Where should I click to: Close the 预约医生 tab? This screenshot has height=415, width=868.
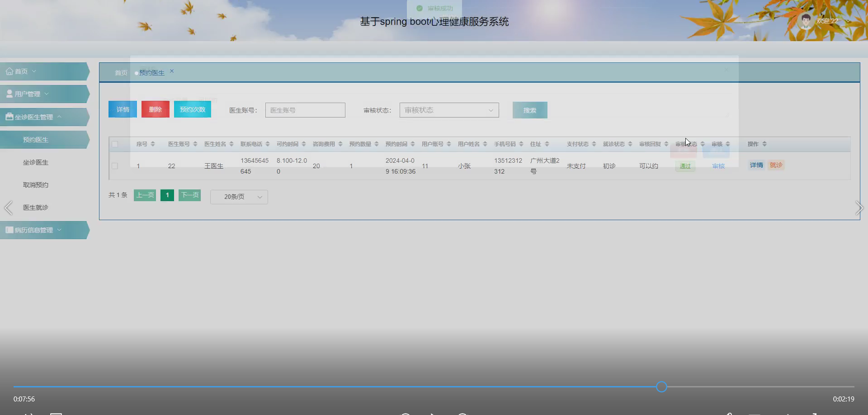click(x=172, y=71)
